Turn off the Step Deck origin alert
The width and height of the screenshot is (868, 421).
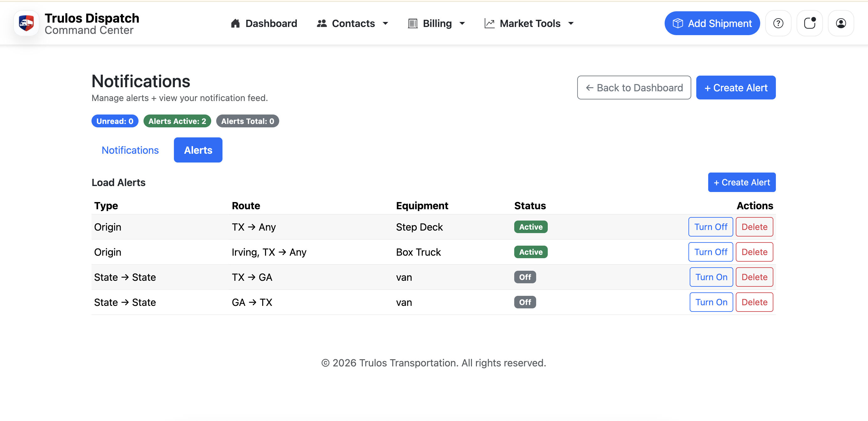point(711,227)
